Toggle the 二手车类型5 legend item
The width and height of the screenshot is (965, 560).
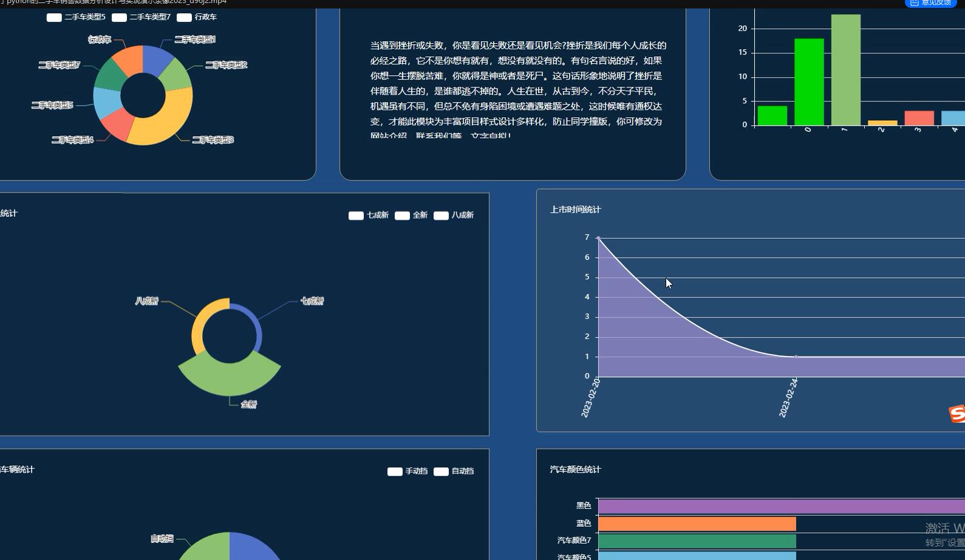coord(76,17)
